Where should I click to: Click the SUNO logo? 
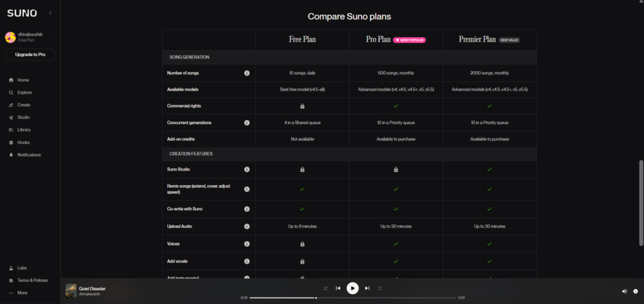coord(22,13)
